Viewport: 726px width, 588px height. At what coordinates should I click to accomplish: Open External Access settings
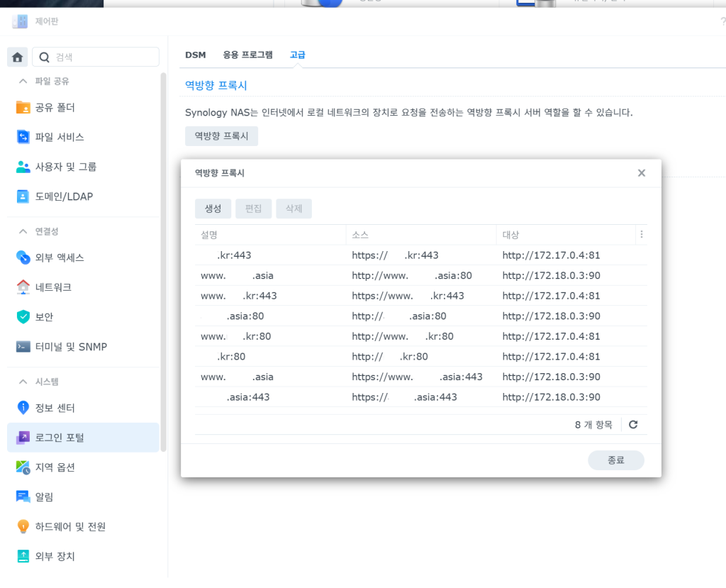[x=60, y=257]
